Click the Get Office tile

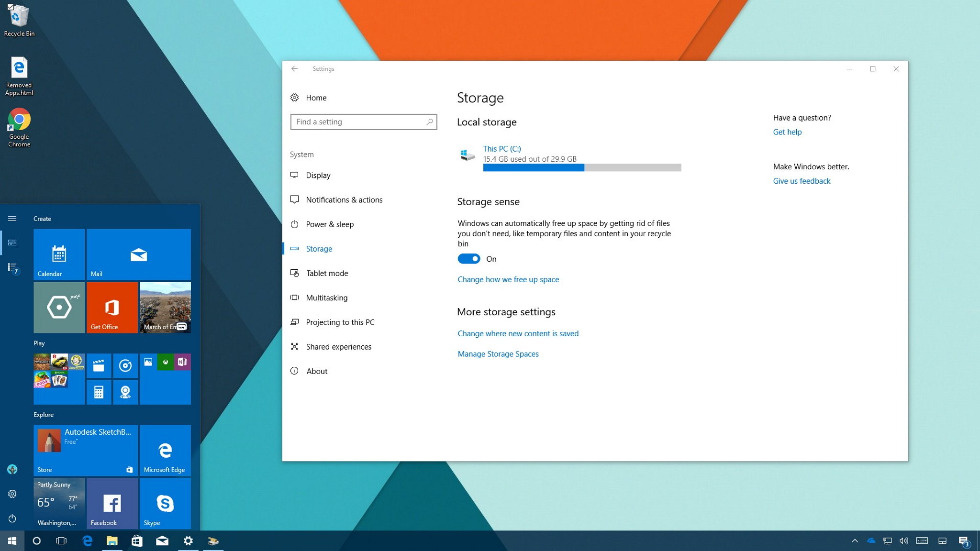coord(111,308)
